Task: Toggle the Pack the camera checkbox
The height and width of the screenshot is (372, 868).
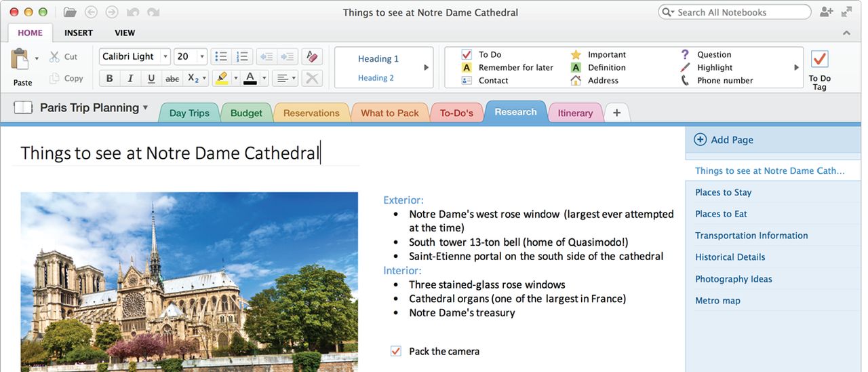Action: (396, 351)
